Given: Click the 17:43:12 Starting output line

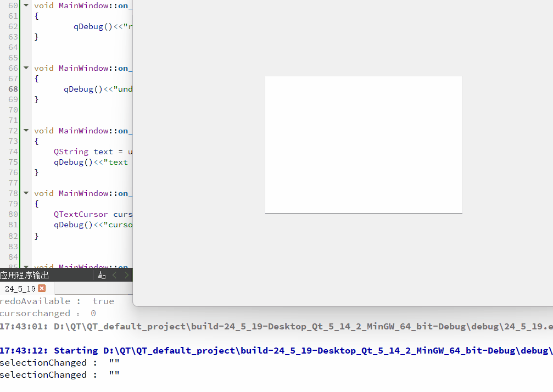Looking at the screenshot, I should pos(277,351).
